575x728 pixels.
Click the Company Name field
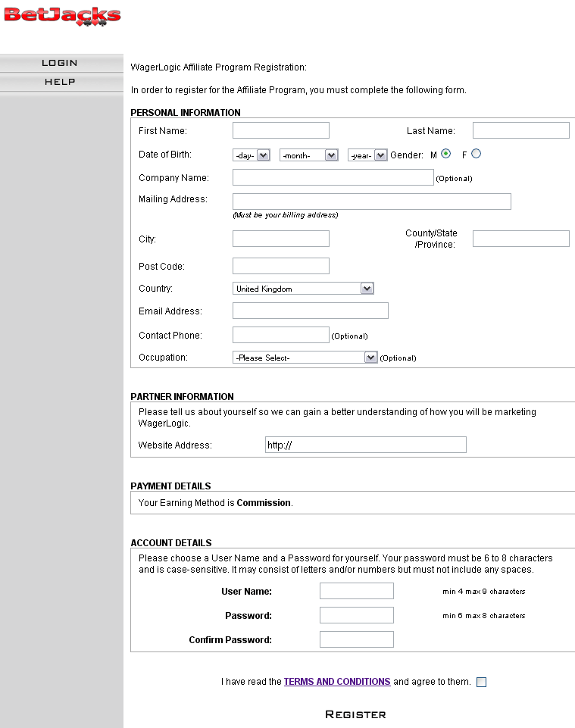click(333, 177)
